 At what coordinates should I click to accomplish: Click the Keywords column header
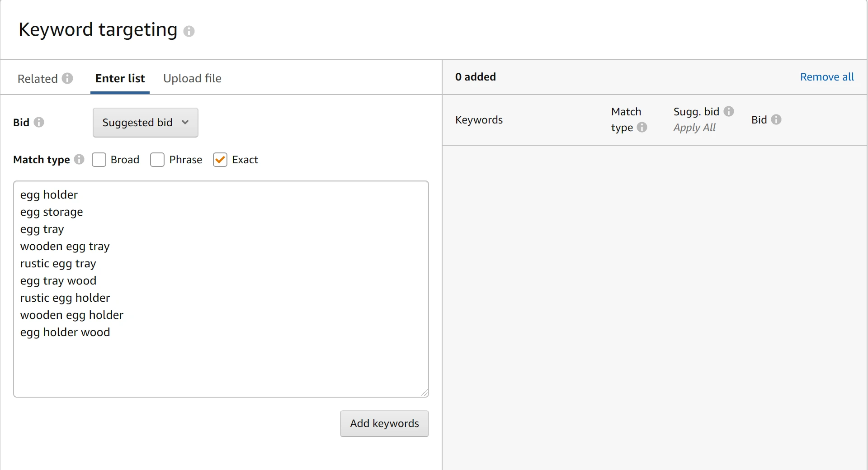tap(479, 120)
